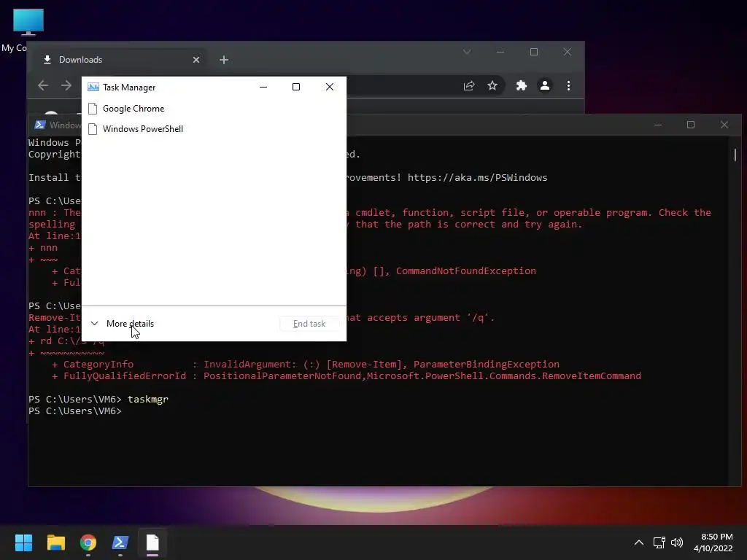
Task: Bookmark page with Chrome star icon
Action: tap(492, 86)
